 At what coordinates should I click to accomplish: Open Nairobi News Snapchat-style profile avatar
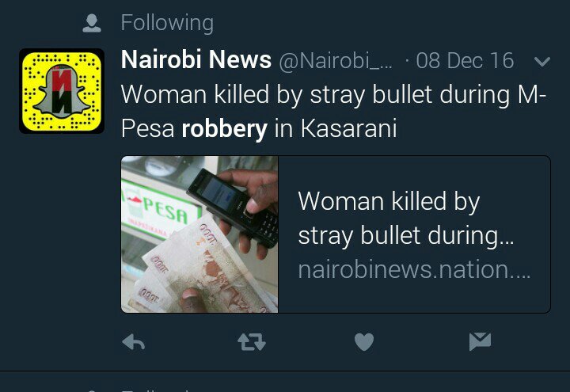tap(62, 91)
